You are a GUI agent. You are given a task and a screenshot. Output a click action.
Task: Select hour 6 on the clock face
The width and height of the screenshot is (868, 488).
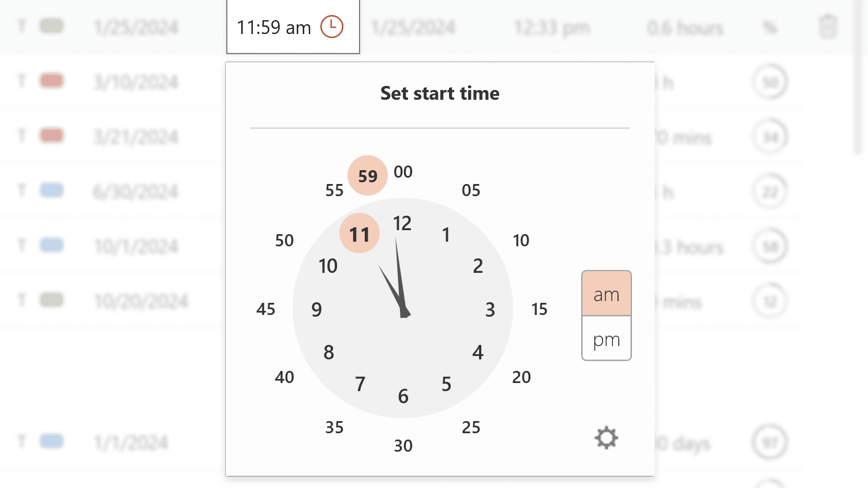[x=403, y=396]
